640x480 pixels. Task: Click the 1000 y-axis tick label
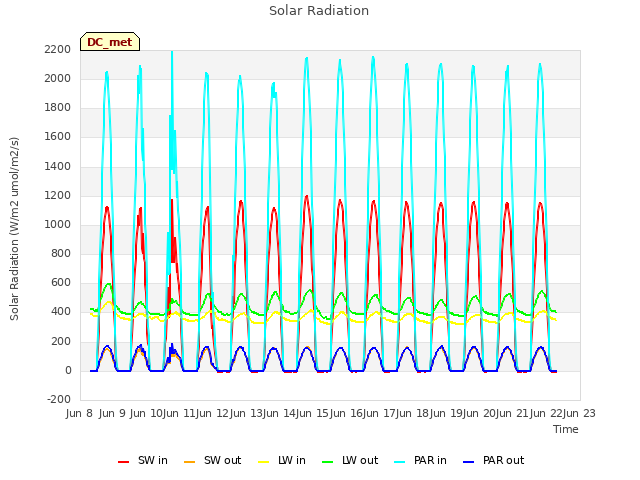point(58,224)
